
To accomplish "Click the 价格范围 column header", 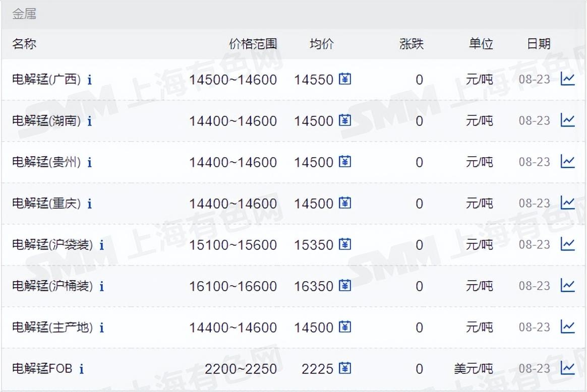I will [253, 44].
